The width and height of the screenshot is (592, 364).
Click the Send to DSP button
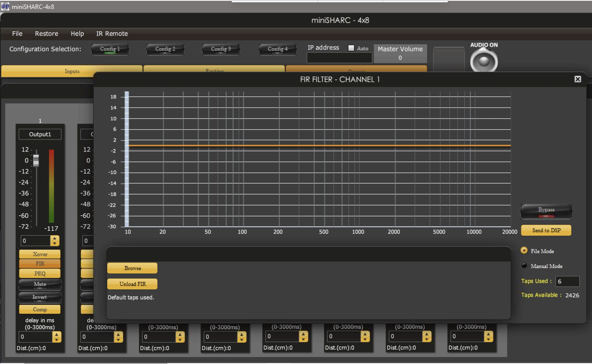[x=546, y=230]
